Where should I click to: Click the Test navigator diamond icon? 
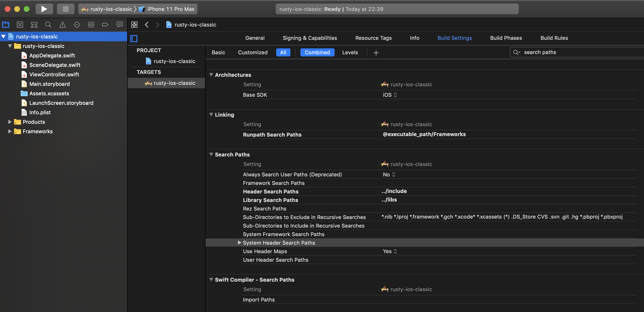77,24
